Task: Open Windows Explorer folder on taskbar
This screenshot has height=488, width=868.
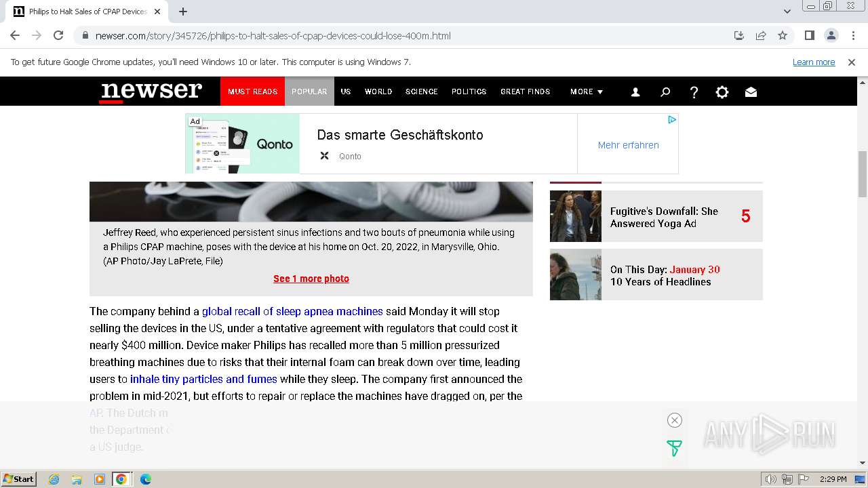Action: 77,479
